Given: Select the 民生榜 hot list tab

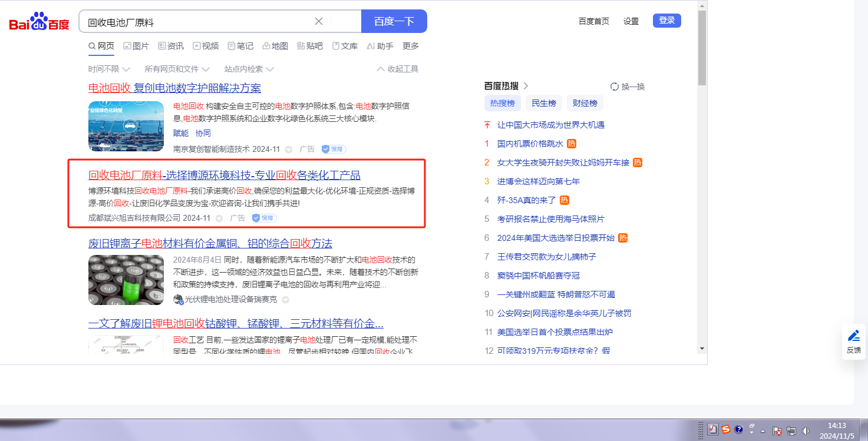Looking at the screenshot, I should [543, 104].
